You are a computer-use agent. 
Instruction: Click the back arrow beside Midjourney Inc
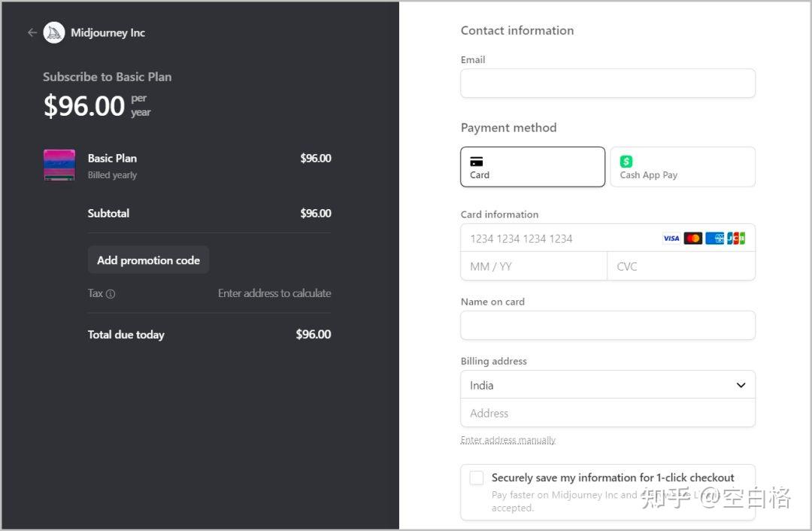[32, 32]
